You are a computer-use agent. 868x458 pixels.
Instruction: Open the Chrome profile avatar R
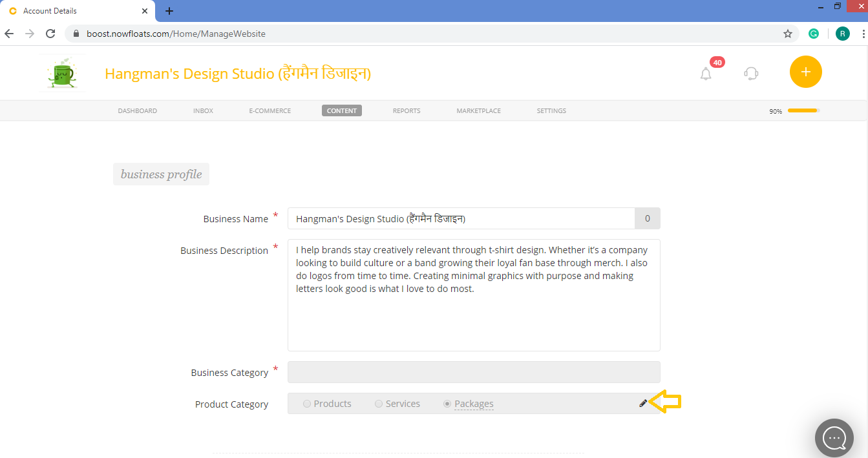(842, 34)
